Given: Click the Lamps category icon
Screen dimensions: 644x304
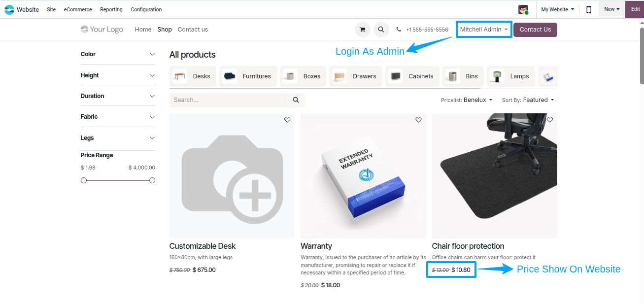Looking at the screenshot, I should pyautogui.click(x=497, y=76).
